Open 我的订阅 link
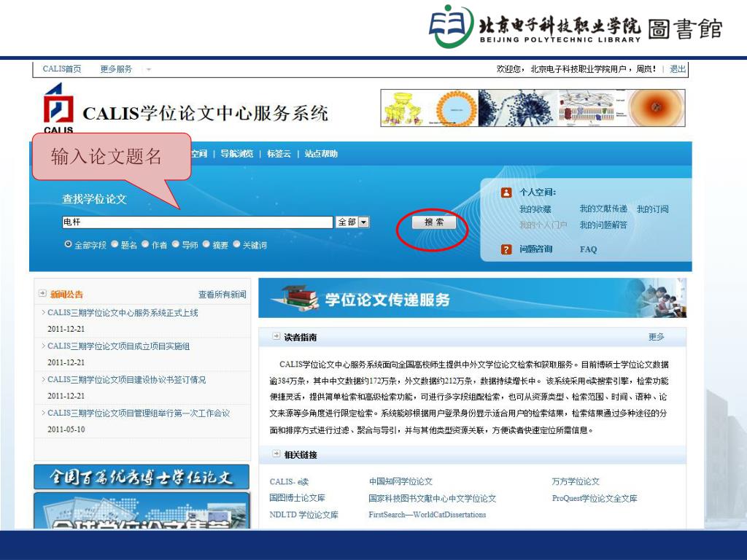Screen dimensions: 747x560 (x=652, y=209)
